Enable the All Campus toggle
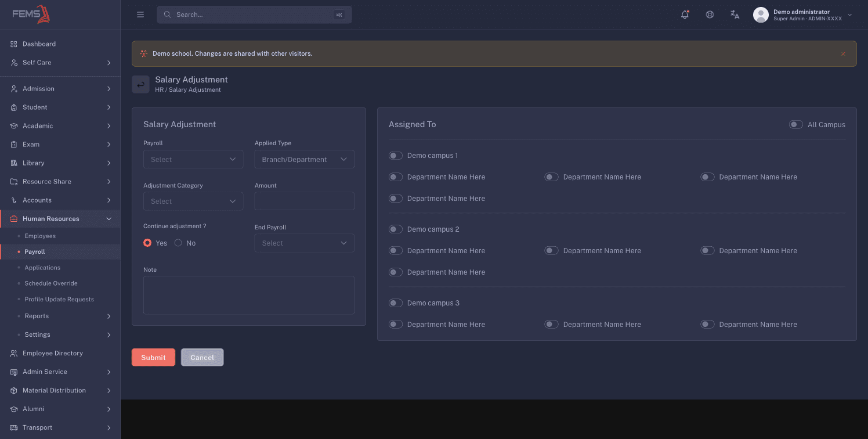The width and height of the screenshot is (868, 439). 795,125
